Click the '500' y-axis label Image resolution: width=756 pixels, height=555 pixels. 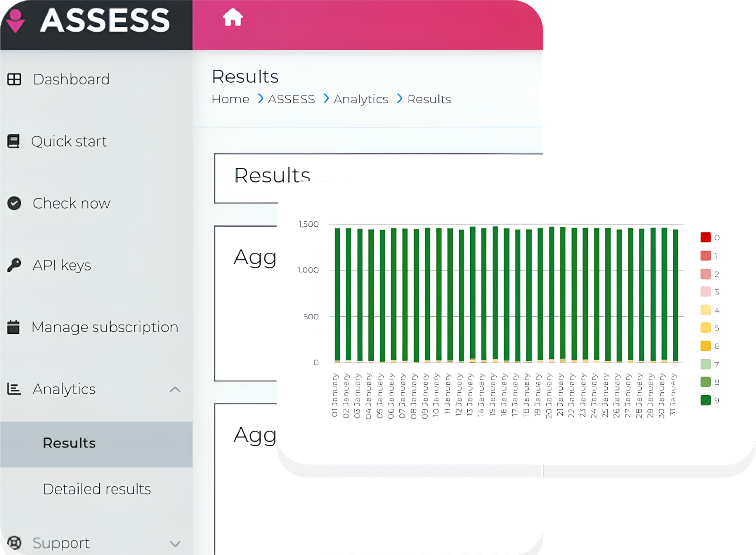point(311,316)
